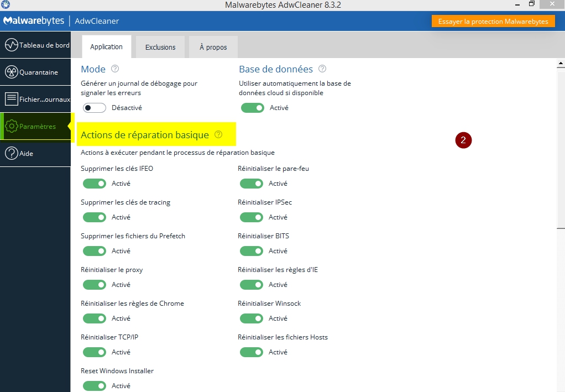Toggle Réinitialiser les fichiers Hosts
565x392 pixels.
point(252,352)
